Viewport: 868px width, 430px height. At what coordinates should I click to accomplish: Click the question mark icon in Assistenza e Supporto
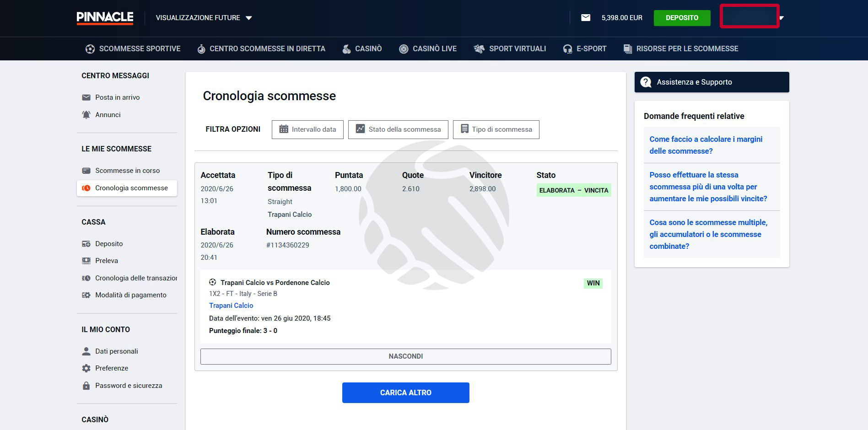click(646, 82)
